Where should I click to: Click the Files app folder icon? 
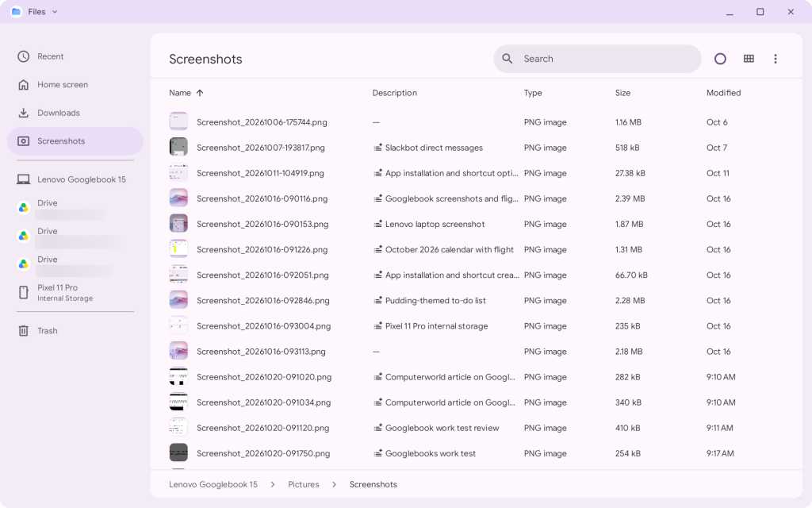[17, 11]
